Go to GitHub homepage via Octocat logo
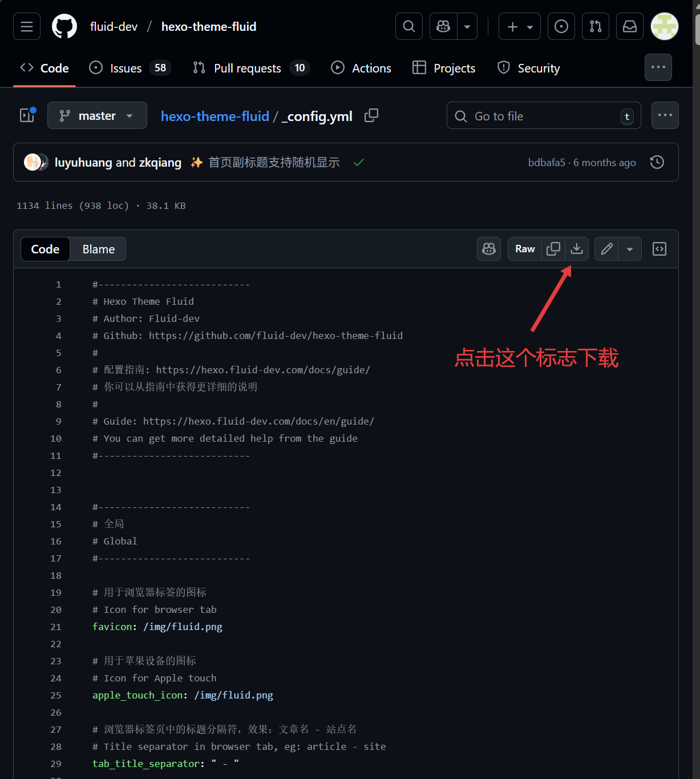The height and width of the screenshot is (779, 700). tap(64, 26)
